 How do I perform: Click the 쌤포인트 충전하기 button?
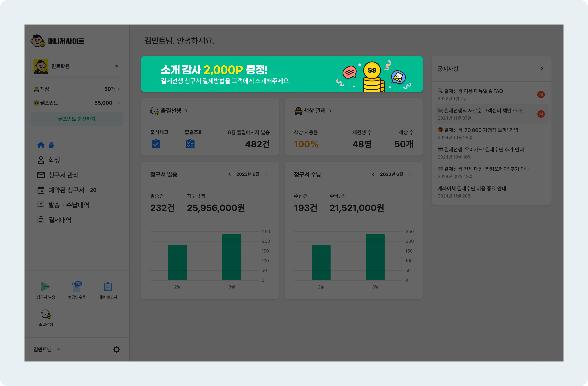click(77, 119)
